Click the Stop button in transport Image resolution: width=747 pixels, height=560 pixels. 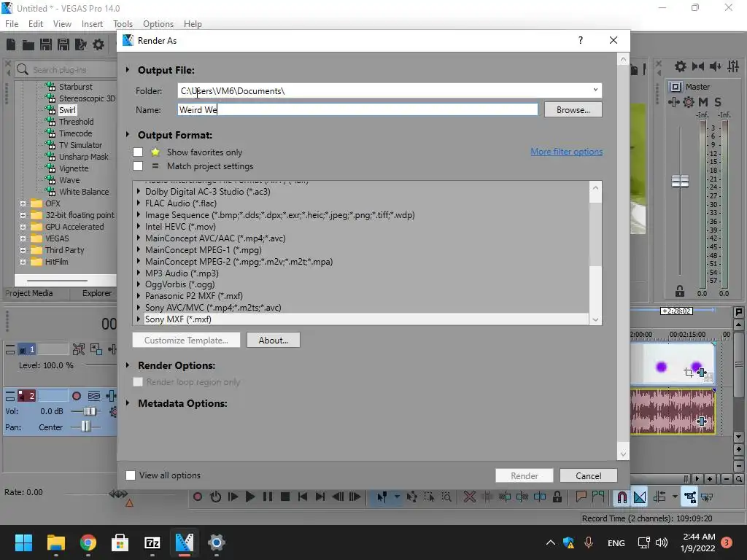(x=285, y=497)
